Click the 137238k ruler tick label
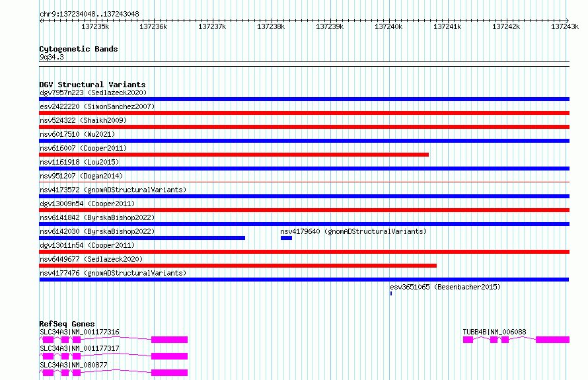 pyautogui.click(x=271, y=26)
